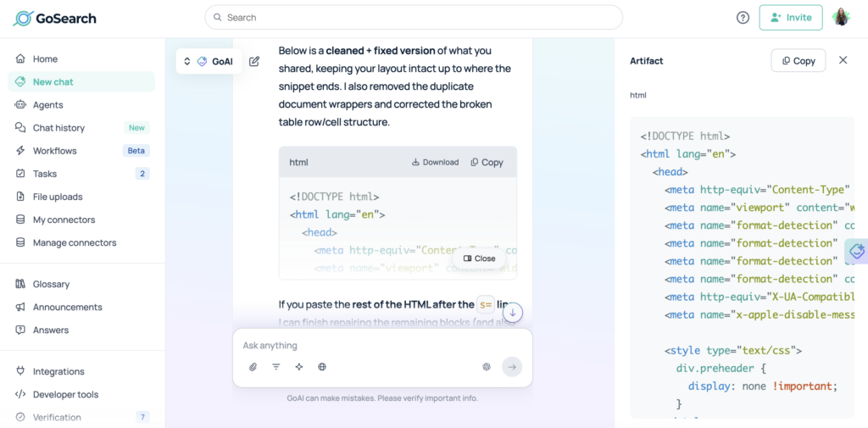The width and height of the screenshot is (868, 428).
Task: Enable web search globe icon
Action: [x=322, y=367]
